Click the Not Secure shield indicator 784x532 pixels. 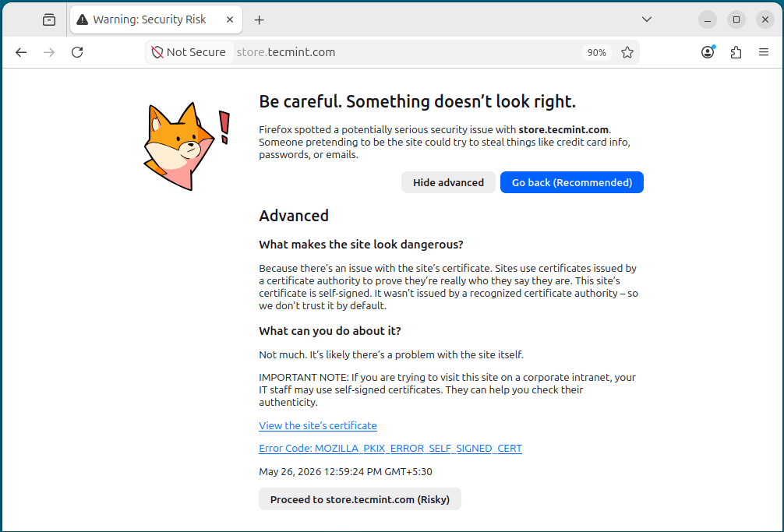tap(189, 52)
